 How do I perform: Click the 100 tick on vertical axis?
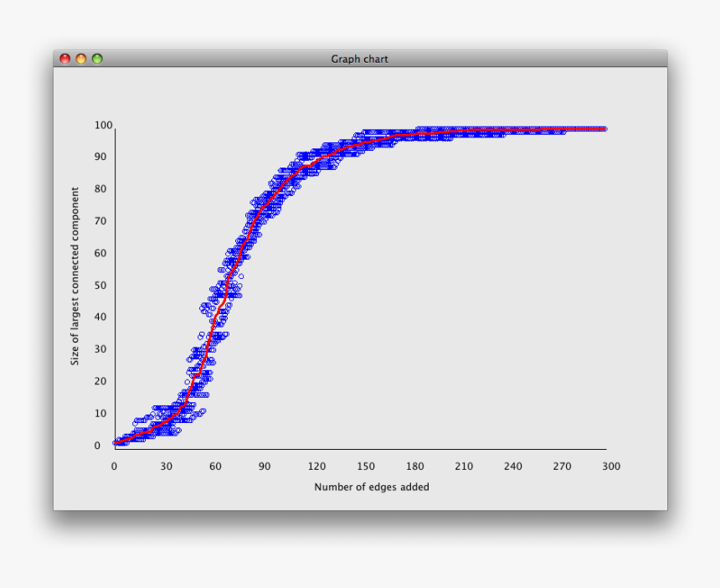[x=103, y=126]
